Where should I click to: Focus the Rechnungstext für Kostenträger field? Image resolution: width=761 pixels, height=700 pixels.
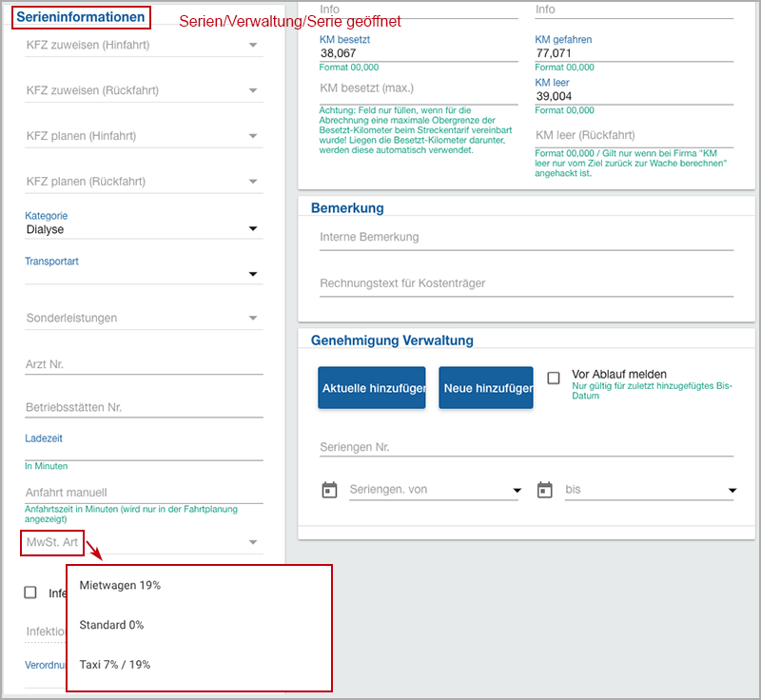525,282
